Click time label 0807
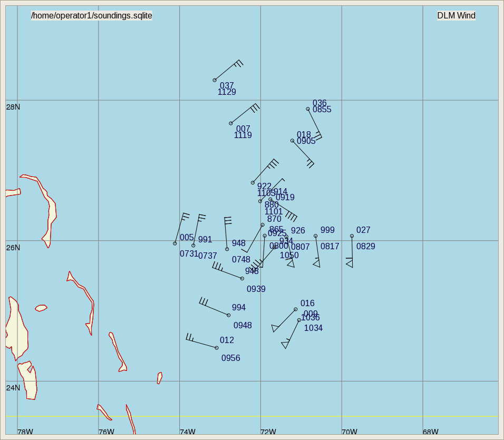This screenshot has width=504, height=440. point(300,247)
